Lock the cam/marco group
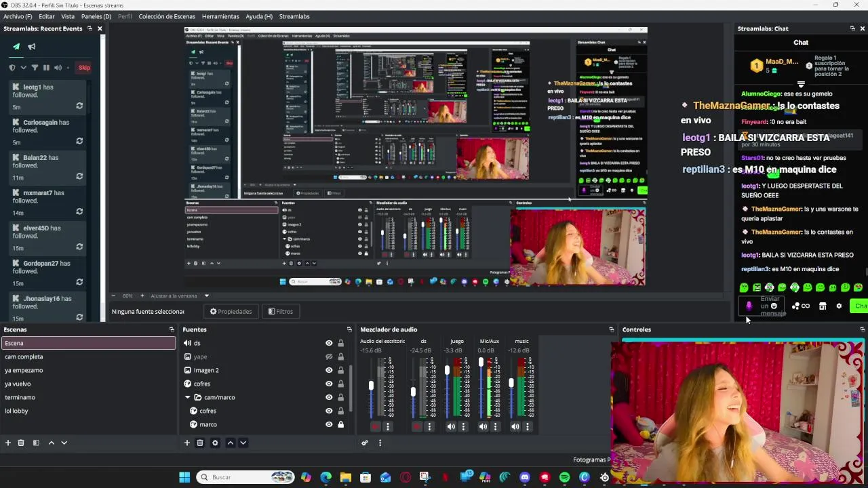The width and height of the screenshot is (868, 488). pyautogui.click(x=340, y=397)
